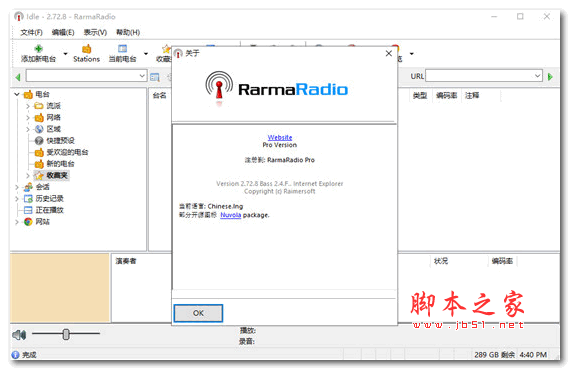
Task: Click the 历史记录 icon in tree
Action: pos(28,199)
